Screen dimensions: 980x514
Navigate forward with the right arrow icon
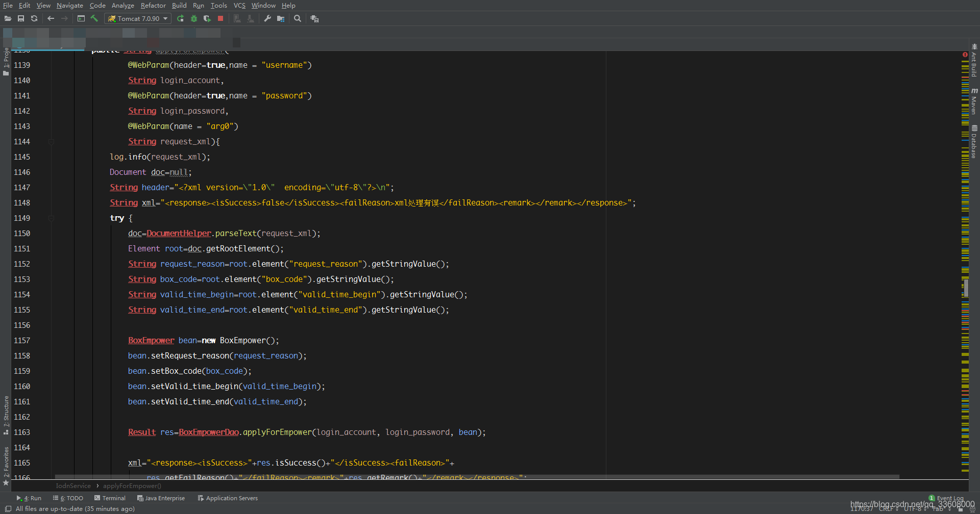(x=64, y=18)
